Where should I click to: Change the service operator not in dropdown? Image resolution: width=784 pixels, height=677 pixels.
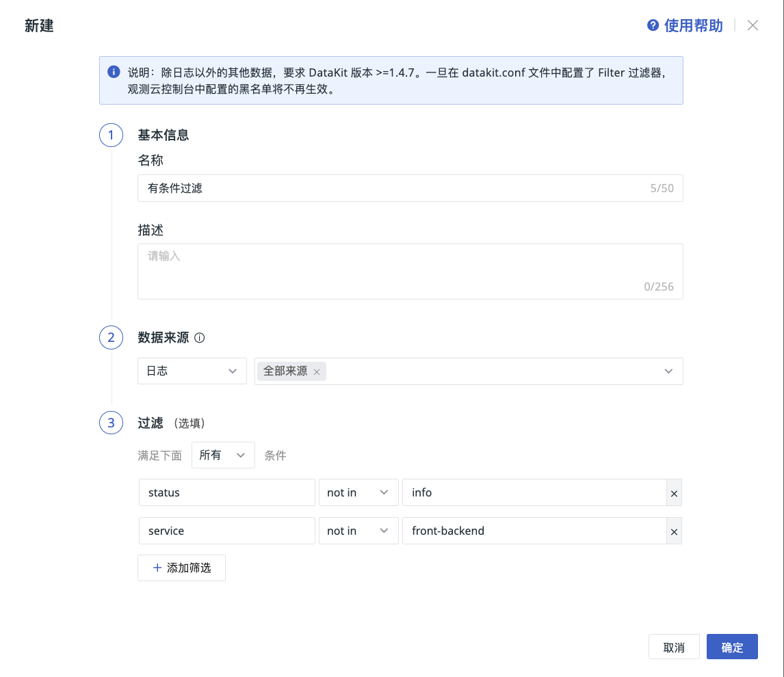coord(358,531)
